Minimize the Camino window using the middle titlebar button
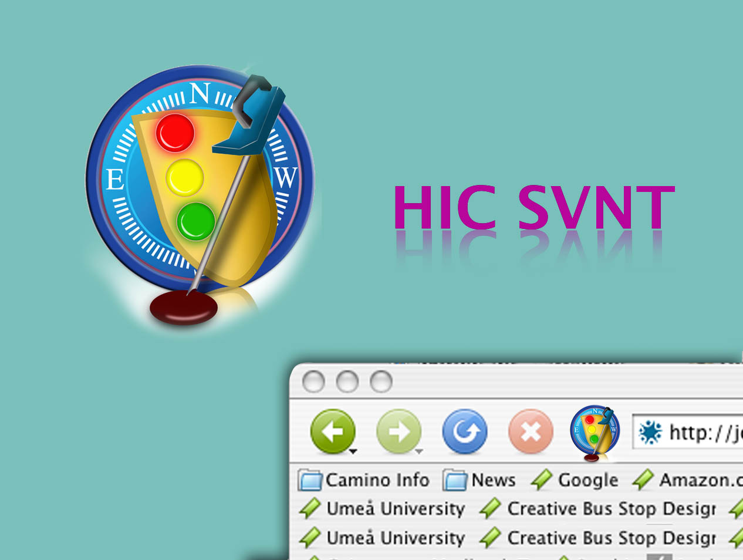 point(347,382)
